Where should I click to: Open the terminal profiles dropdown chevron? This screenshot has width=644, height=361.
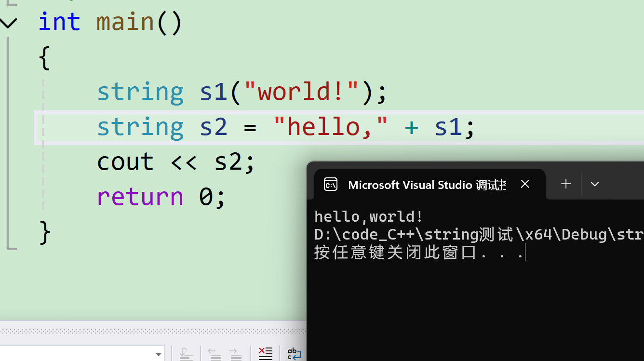click(x=595, y=184)
